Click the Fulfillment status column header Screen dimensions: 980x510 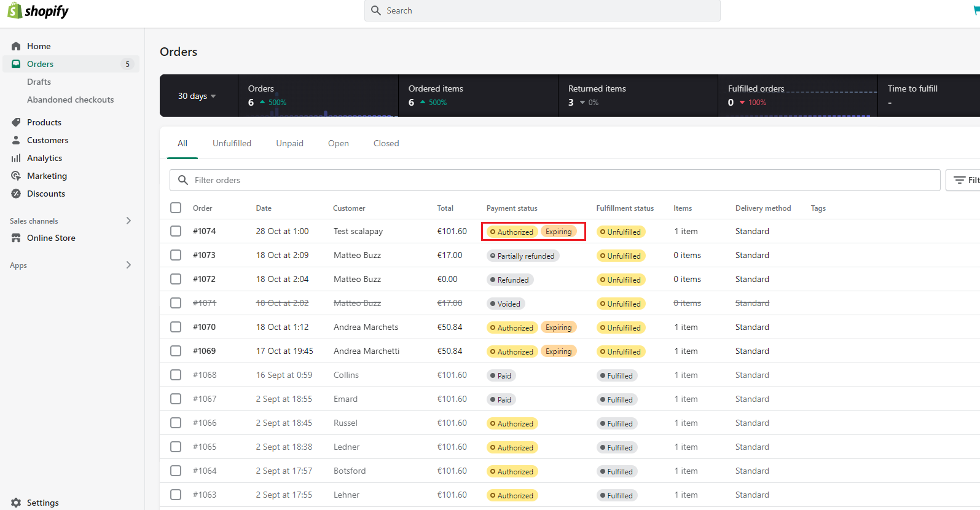(625, 208)
